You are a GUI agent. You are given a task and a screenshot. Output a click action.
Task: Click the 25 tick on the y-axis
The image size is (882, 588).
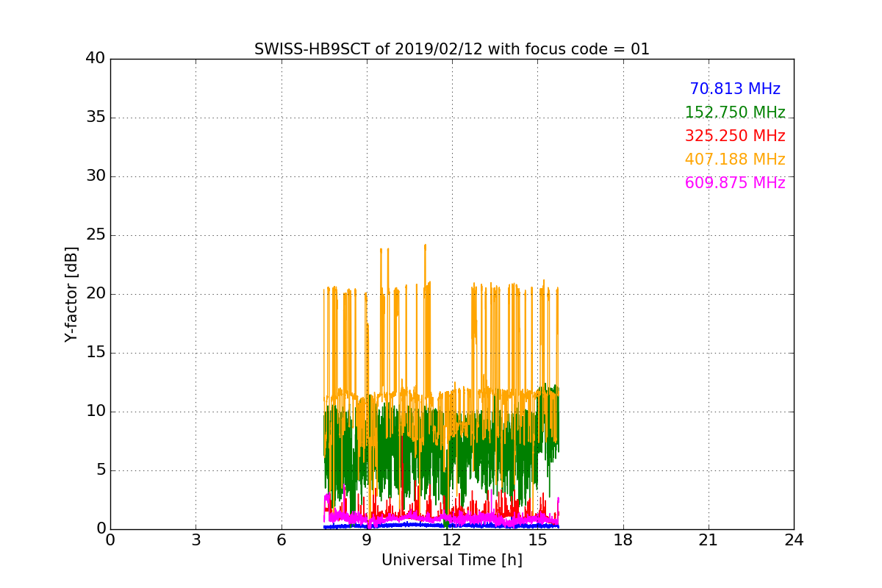[96, 235]
